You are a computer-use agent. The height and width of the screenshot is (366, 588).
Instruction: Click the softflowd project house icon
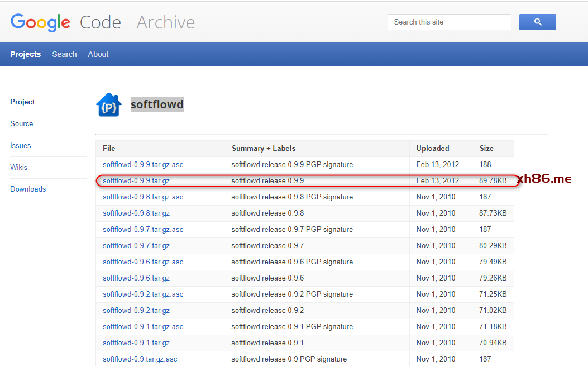[x=109, y=105]
